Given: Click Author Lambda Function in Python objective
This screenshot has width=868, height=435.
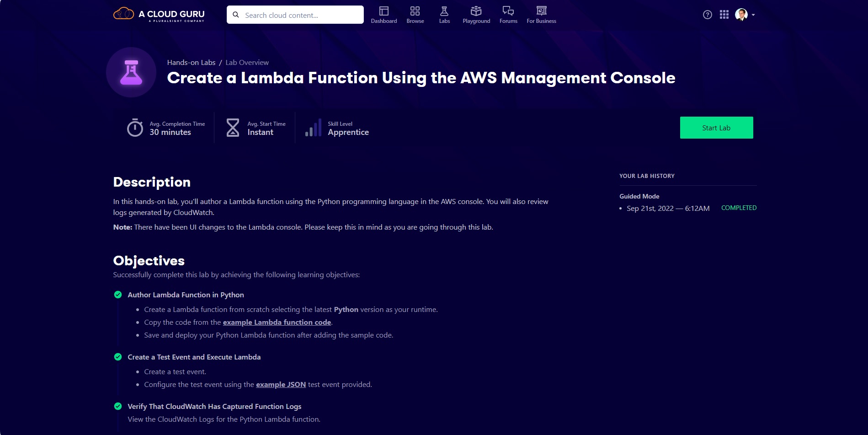Looking at the screenshot, I should [186, 295].
